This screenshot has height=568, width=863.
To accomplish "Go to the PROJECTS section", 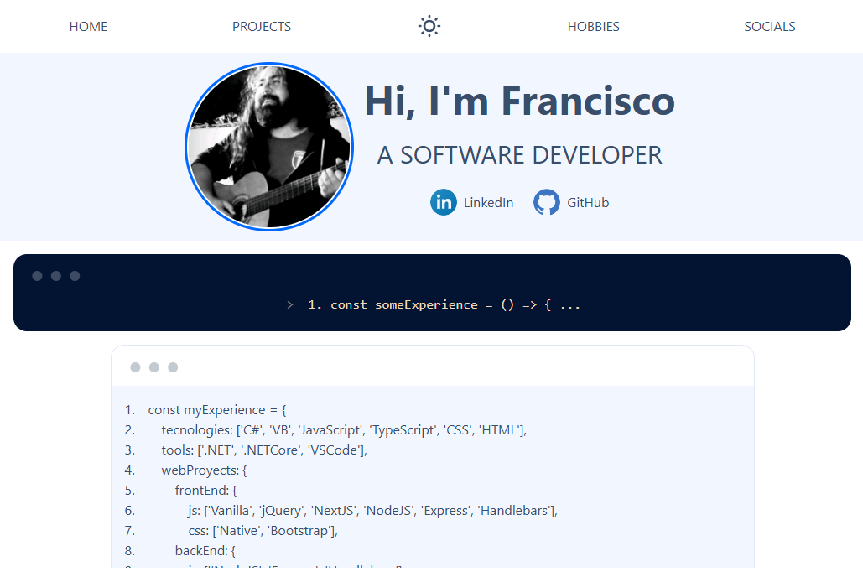I will [261, 26].
